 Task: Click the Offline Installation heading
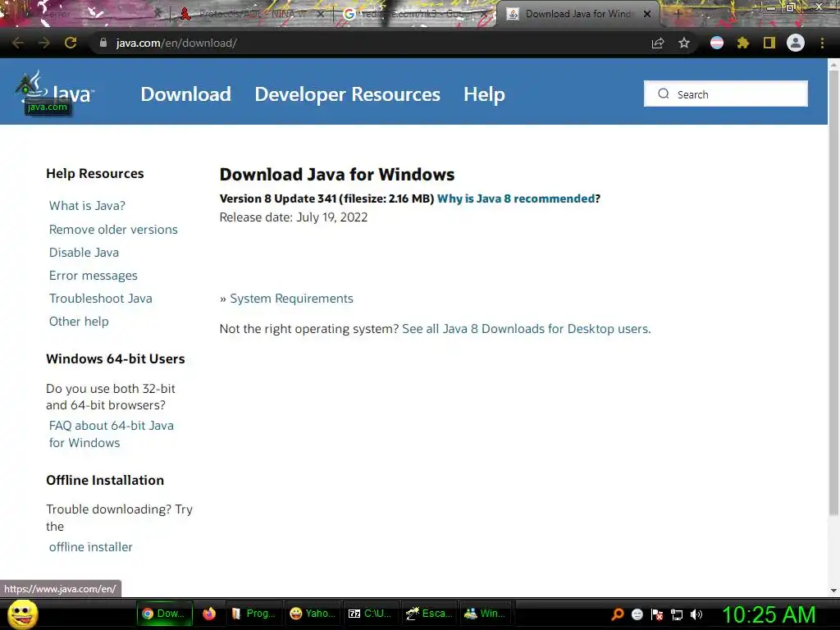pyautogui.click(x=105, y=480)
